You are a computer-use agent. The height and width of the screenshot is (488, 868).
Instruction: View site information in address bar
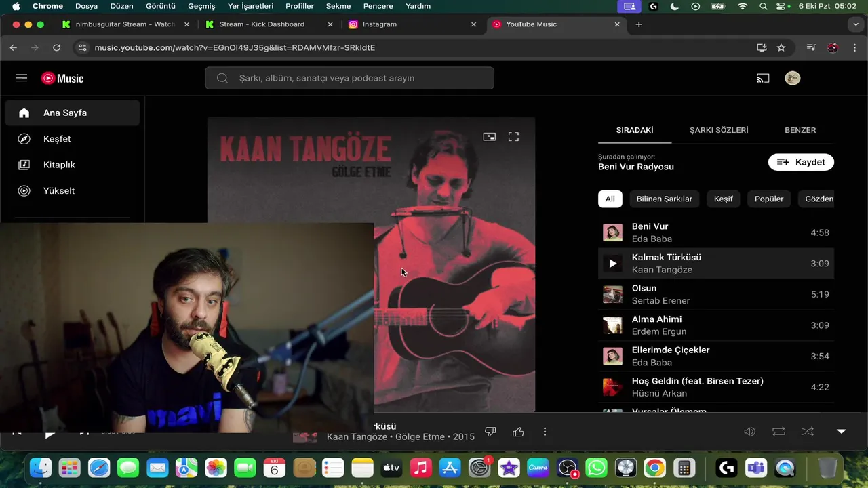pyautogui.click(x=82, y=47)
